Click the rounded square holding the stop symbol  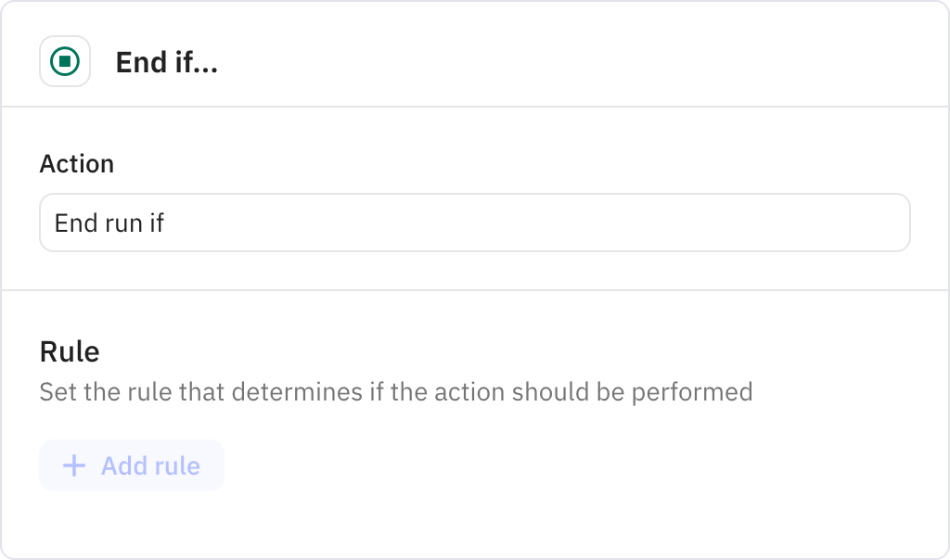(x=65, y=61)
